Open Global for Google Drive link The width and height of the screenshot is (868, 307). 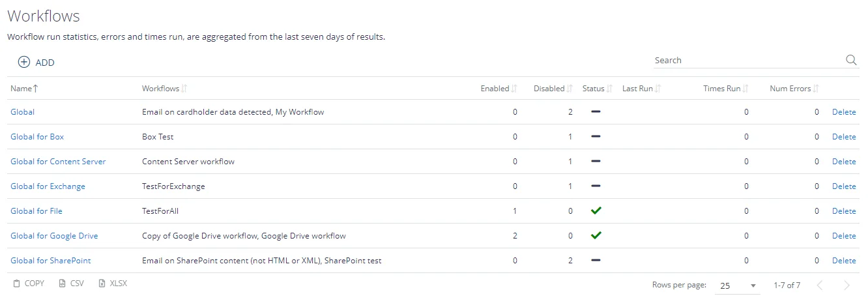click(54, 236)
